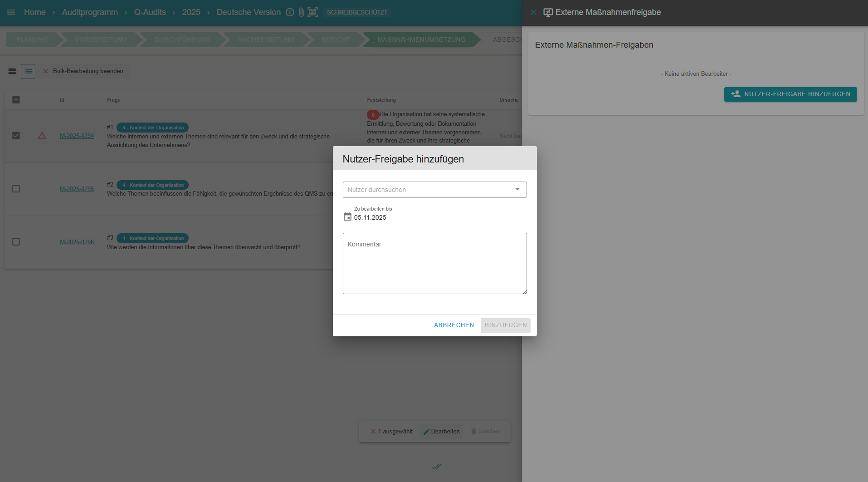This screenshot has height=482, width=868.
Task: Close the Externe Maßnahmenfreigabe panel
Action: pyautogui.click(x=533, y=12)
